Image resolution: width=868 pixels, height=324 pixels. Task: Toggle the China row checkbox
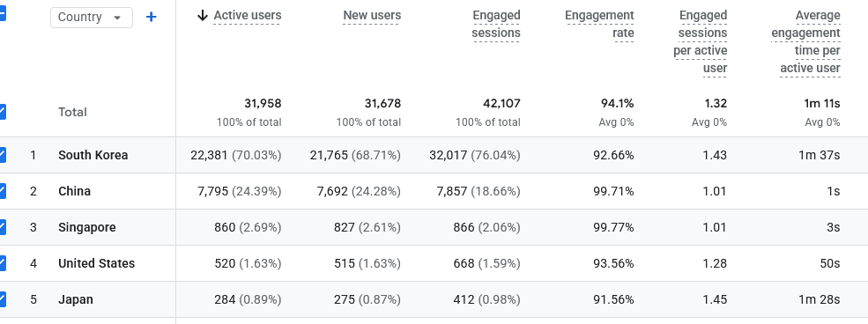pos(2,191)
